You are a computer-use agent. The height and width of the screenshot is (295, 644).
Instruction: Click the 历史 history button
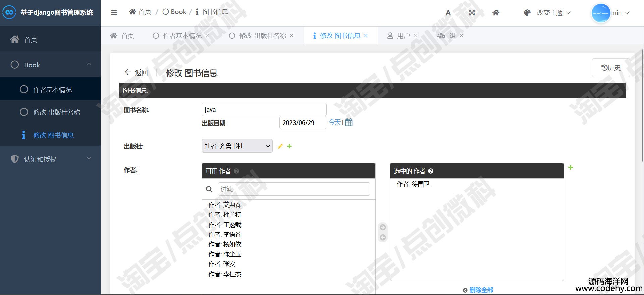point(611,68)
